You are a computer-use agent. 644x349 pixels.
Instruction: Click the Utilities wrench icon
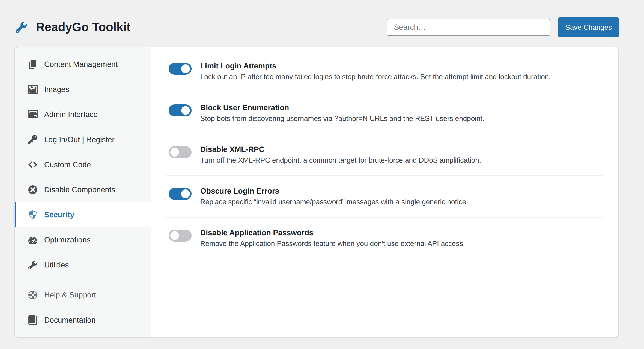coord(33,265)
